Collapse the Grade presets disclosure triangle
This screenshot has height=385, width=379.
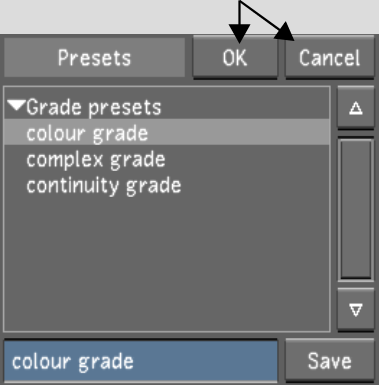coord(16,106)
